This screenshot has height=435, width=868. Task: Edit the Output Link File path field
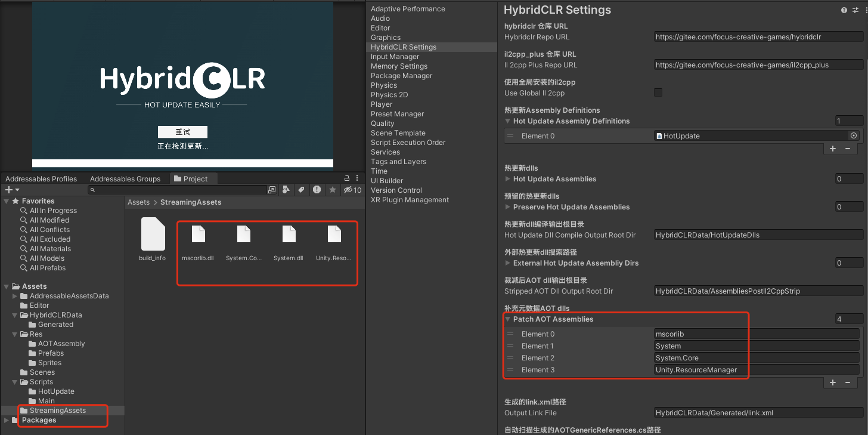point(758,413)
